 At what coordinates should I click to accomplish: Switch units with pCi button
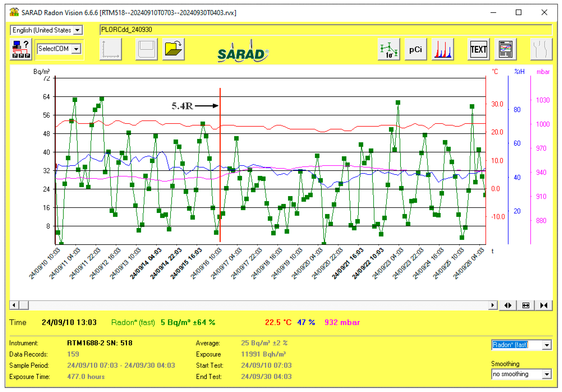(416, 49)
